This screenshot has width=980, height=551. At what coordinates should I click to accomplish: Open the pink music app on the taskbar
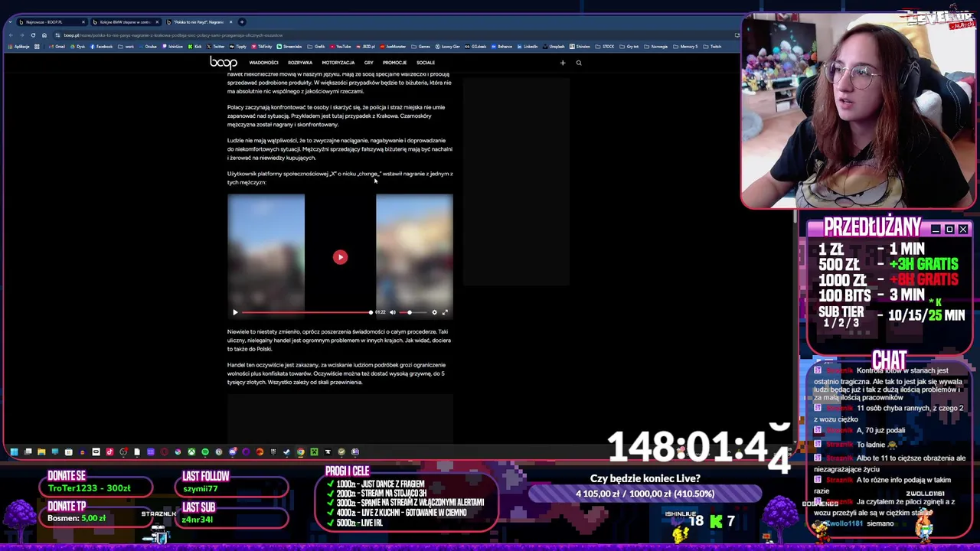pyautogui.click(x=110, y=452)
